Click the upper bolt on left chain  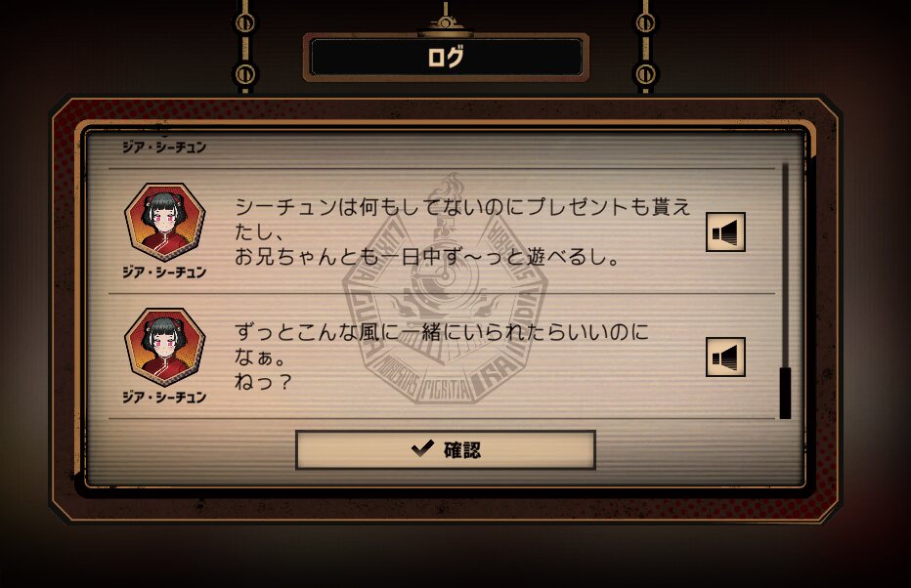pyautogui.click(x=245, y=22)
